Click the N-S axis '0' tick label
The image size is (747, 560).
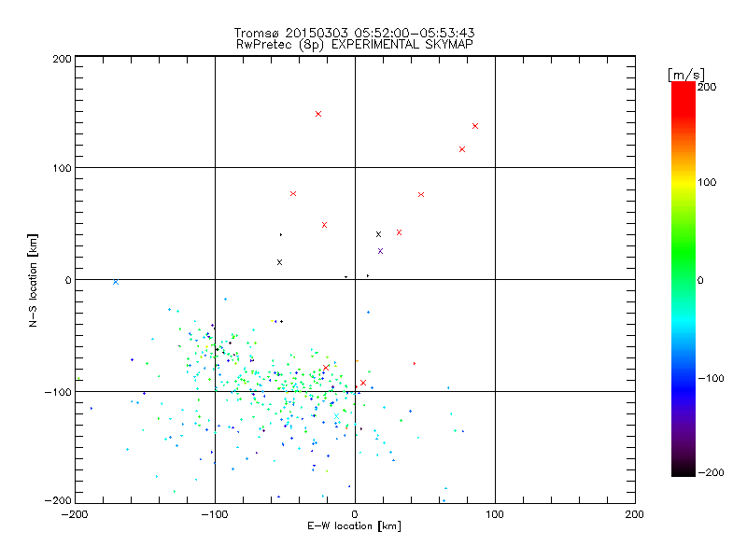pos(68,280)
